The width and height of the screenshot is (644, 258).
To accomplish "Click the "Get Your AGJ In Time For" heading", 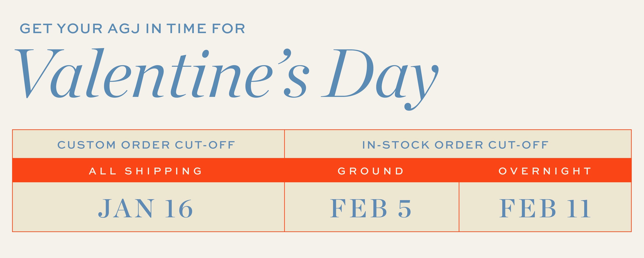I will [x=132, y=28].
